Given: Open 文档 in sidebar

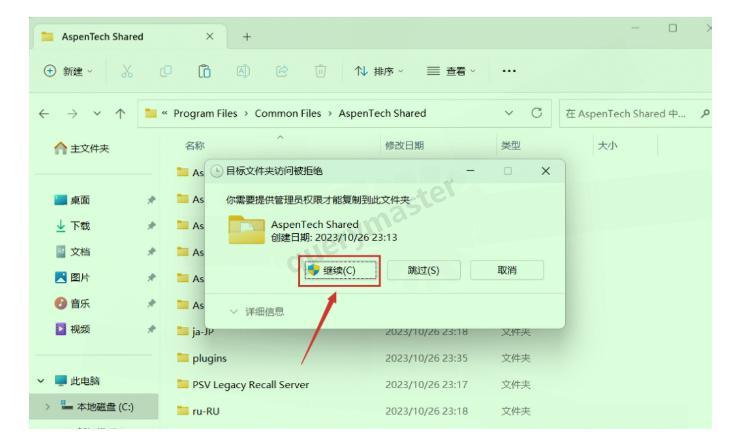Looking at the screenshot, I should (72, 252).
